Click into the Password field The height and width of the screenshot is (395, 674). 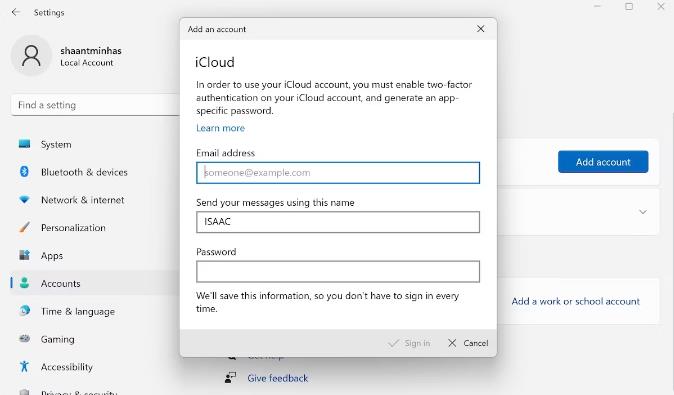(338, 272)
